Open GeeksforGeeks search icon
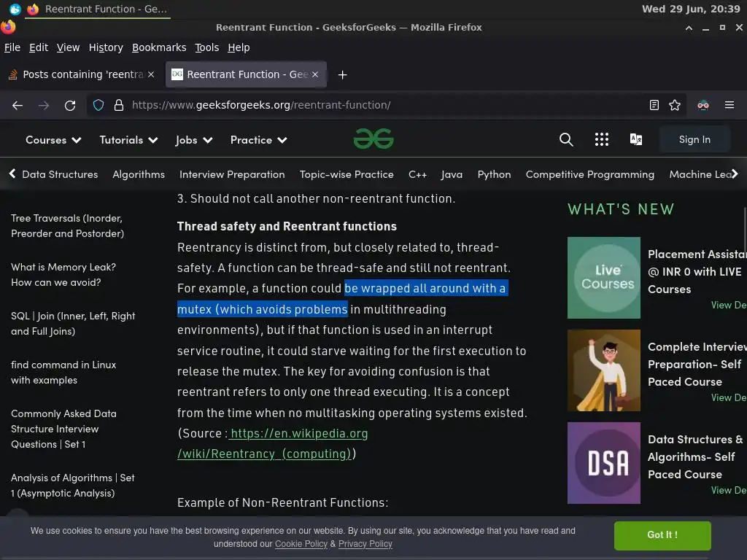Screen dimensions: 747x560 [566, 139]
